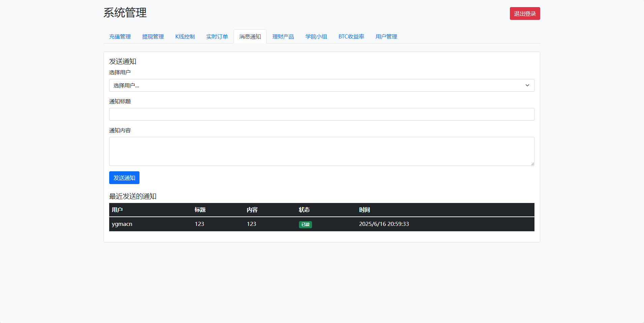Open the 充值管理 tab
The width and height of the screenshot is (644, 323).
coord(120,36)
